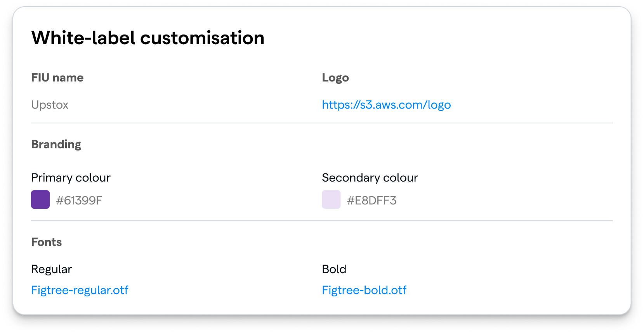This screenshot has height=334, width=644.
Task: Click the Upstox FIU name value
Action: (x=50, y=105)
